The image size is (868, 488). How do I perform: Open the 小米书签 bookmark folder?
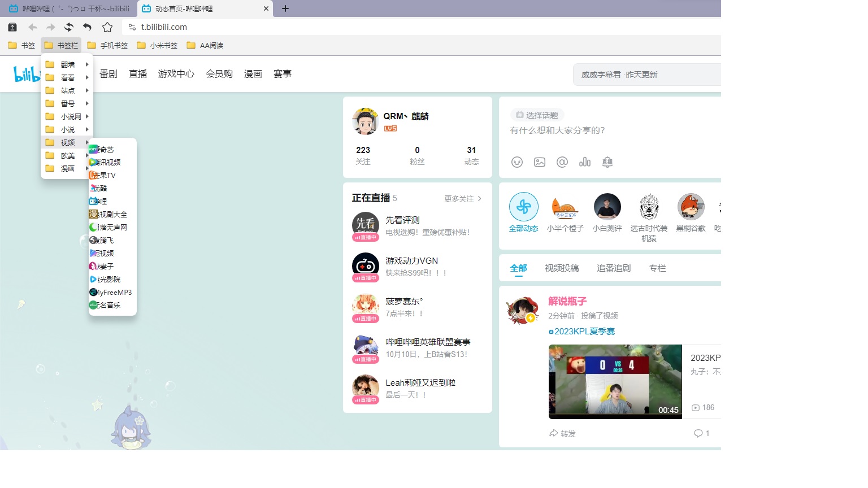click(x=157, y=45)
